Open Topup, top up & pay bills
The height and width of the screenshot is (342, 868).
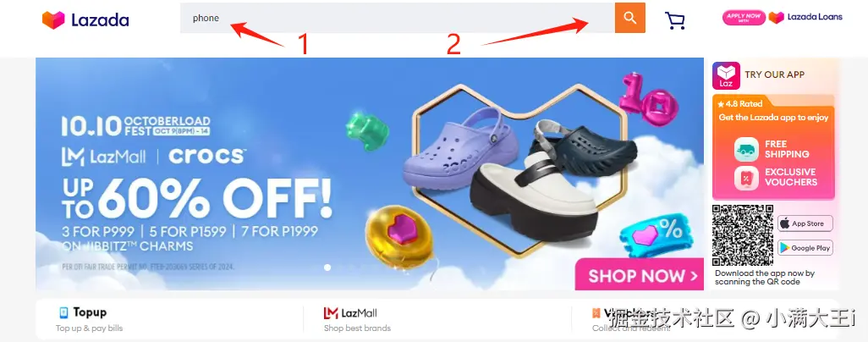tap(90, 320)
